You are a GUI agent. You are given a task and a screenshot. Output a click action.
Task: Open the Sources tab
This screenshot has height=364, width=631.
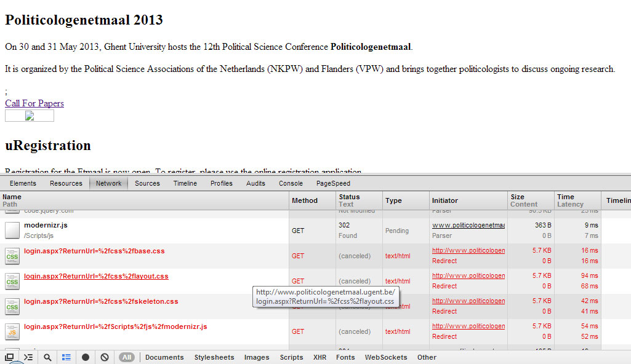coord(147,183)
